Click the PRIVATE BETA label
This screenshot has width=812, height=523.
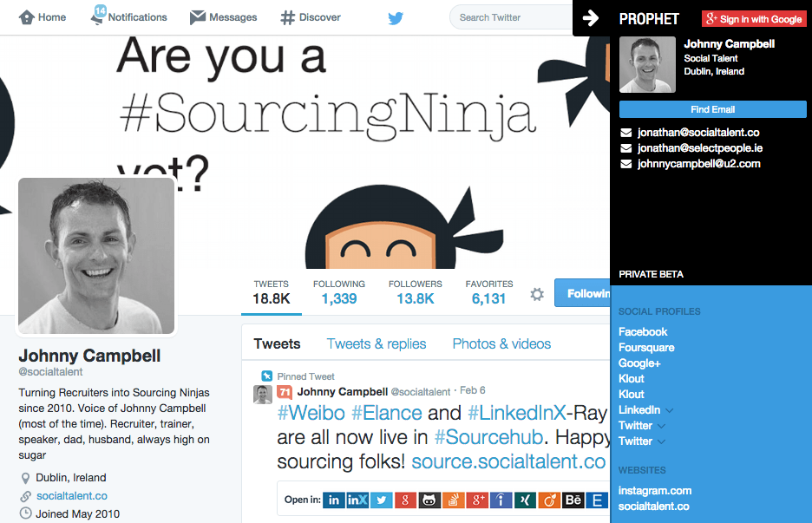tap(651, 274)
